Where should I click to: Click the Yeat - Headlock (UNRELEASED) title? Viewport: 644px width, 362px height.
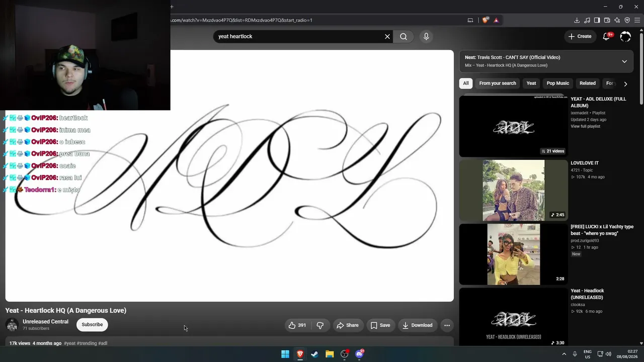click(587, 294)
